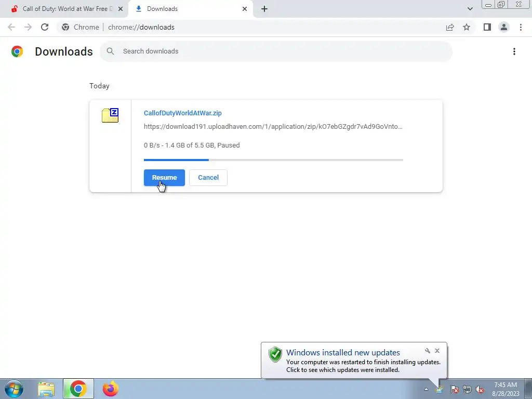Click the Chrome site info chip

80,27
